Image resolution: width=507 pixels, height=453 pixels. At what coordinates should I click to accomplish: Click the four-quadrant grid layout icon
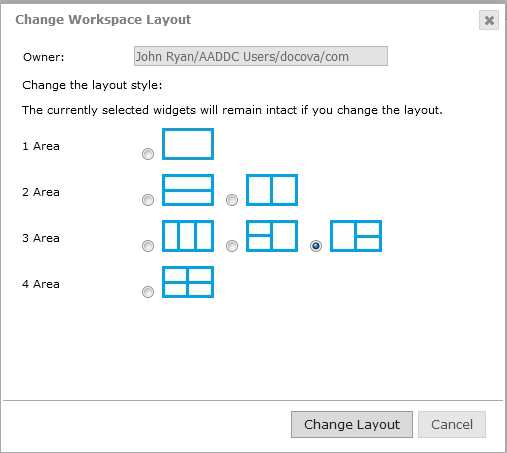pyautogui.click(x=188, y=282)
